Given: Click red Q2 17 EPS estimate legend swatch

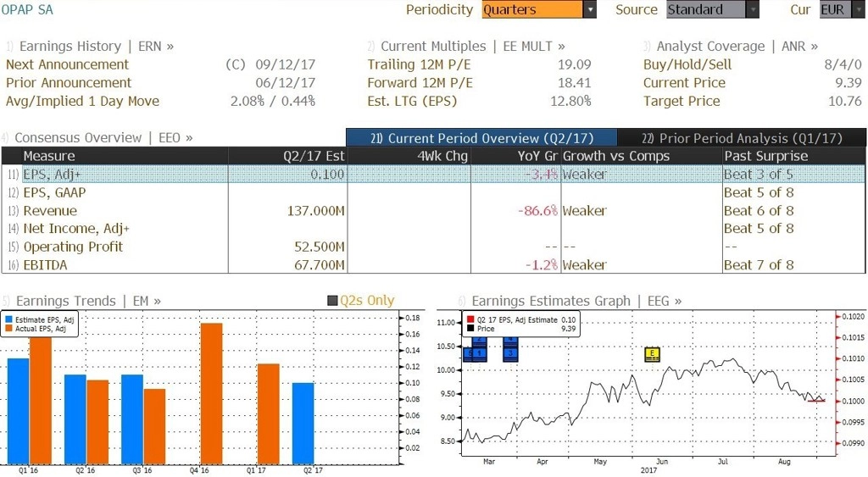Looking at the screenshot, I should [x=470, y=320].
